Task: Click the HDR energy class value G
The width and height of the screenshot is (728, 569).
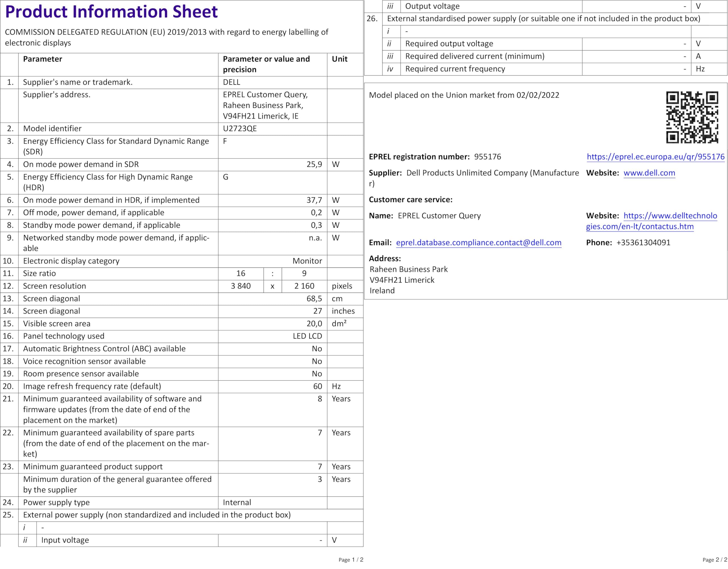Action: [226, 177]
